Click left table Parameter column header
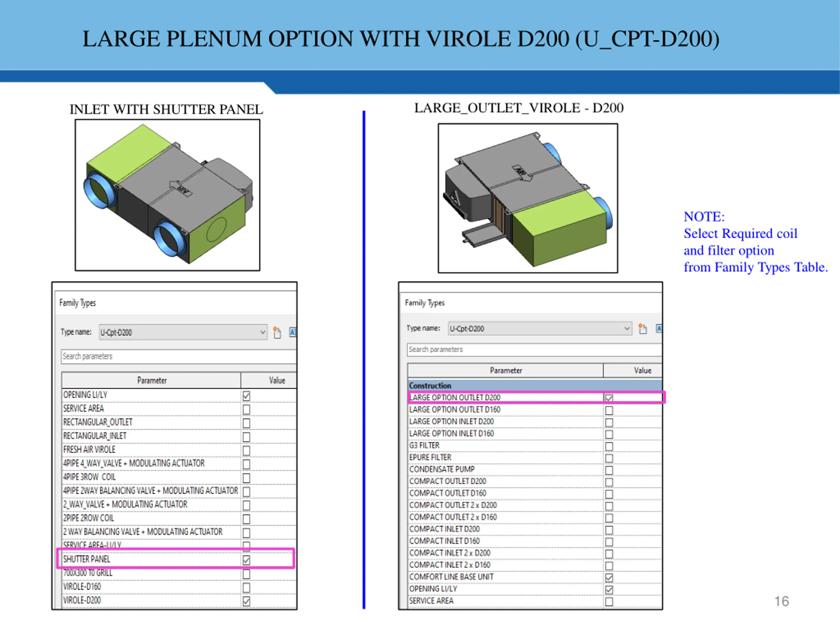Viewport: 840px width, 630px height. point(152,380)
